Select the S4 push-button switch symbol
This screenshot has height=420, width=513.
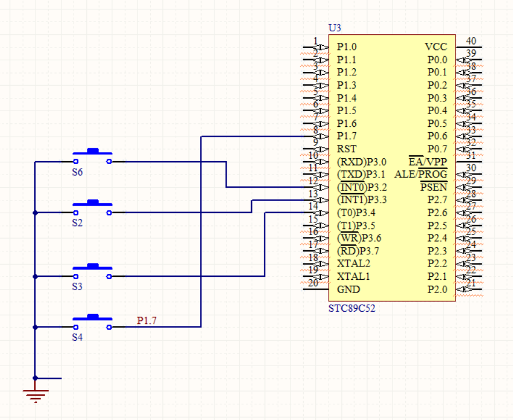click(92, 322)
